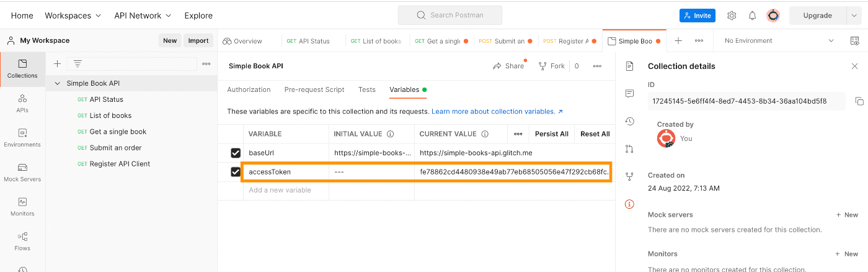Open the Explore menu
The height and width of the screenshot is (272, 868).
point(198,16)
